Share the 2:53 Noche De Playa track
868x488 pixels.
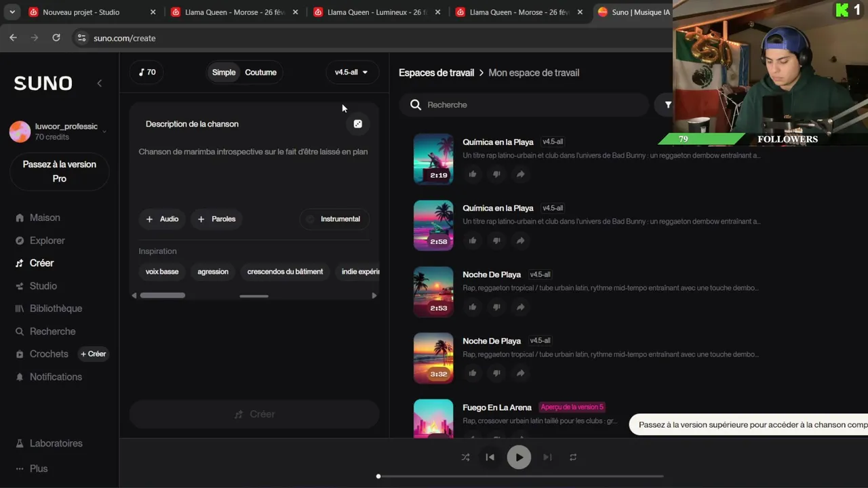[x=520, y=307]
